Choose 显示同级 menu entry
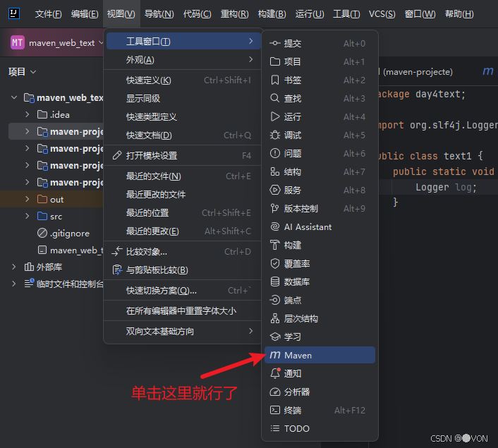This screenshot has width=498, height=448. point(183,99)
